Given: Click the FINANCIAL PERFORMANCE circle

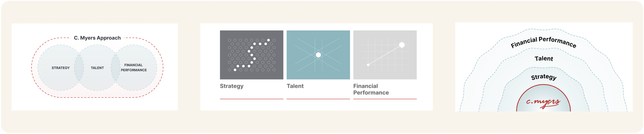Looking at the screenshot, I should tap(134, 68).
